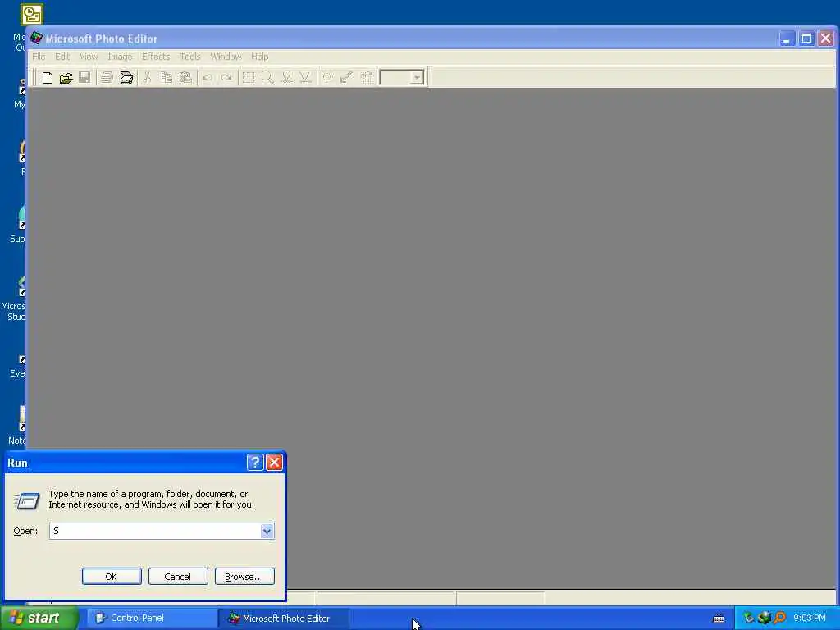The image size is (840, 630).
Task: Open the View menu
Action: [89, 57]
